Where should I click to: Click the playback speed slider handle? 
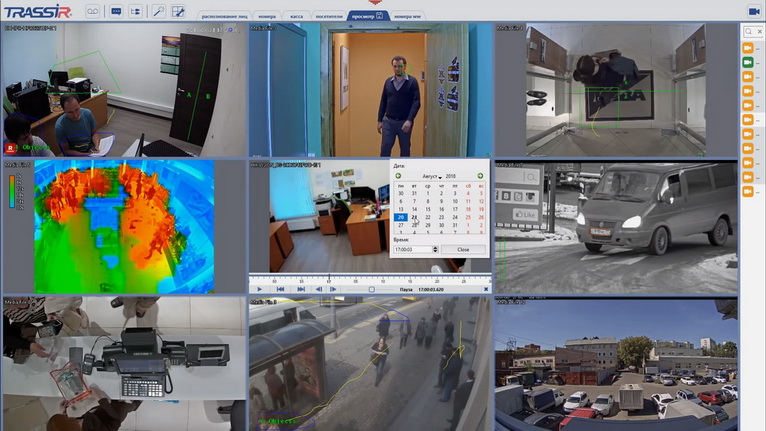[372, 289]
